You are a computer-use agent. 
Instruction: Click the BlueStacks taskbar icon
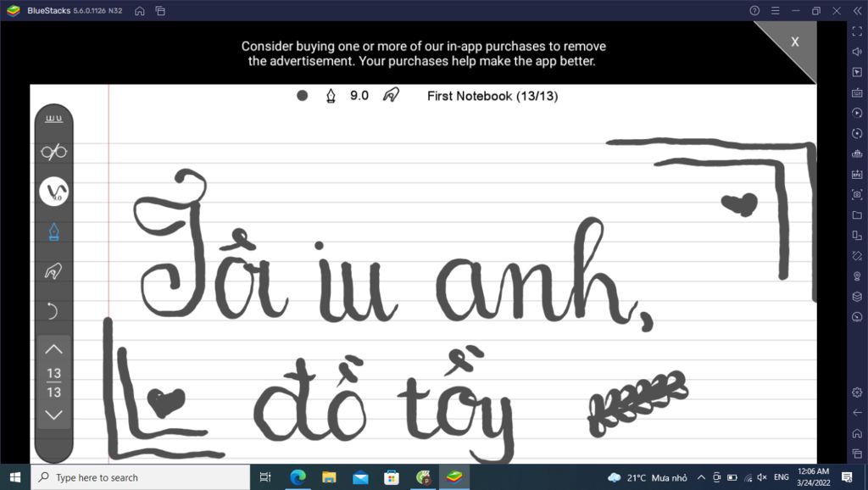click(454, 477)
